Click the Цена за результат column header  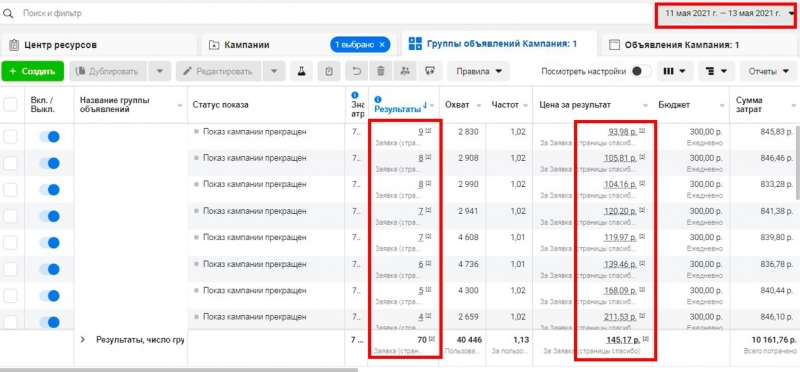click(575, 105)
